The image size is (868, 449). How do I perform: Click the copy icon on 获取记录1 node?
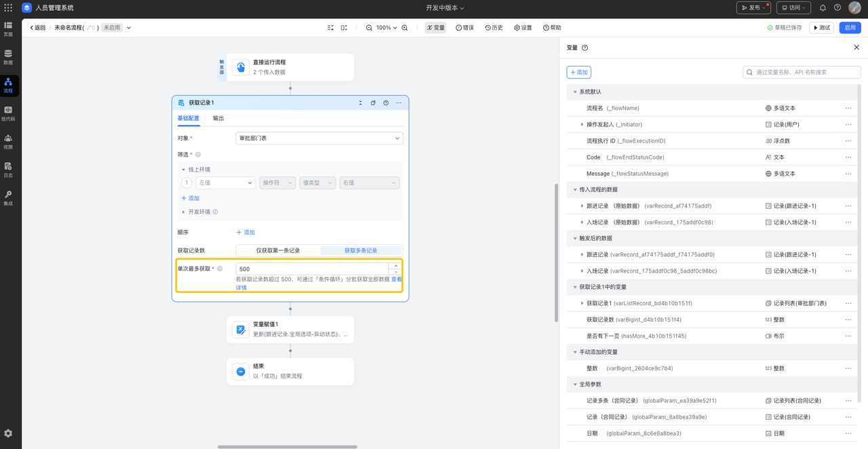(x=373, y=103)
